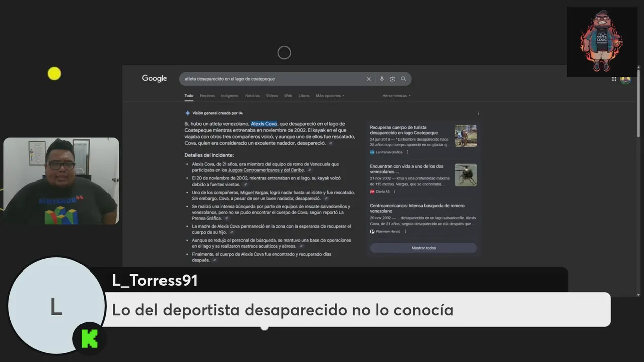Open AI overview three-dot options menu
Screen dimensions: 644x362
[x=478, y=113]
